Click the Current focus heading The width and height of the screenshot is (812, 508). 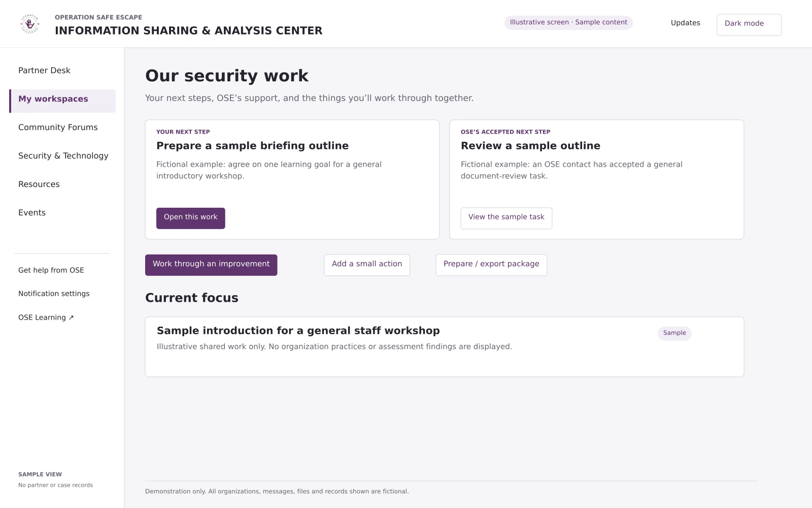192,298
